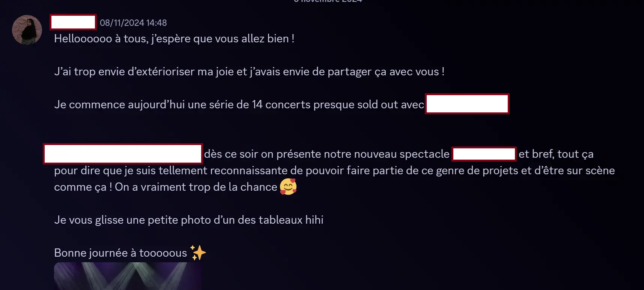Click the redacted username beside the timestamp

click(x=73, y=22)
